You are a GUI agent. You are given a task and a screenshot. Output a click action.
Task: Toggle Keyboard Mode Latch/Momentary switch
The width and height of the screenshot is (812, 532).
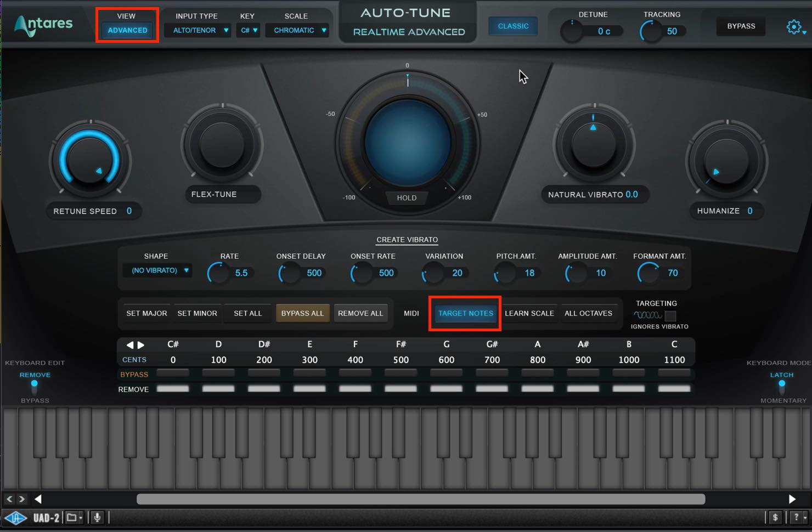(x=782, y=387)
